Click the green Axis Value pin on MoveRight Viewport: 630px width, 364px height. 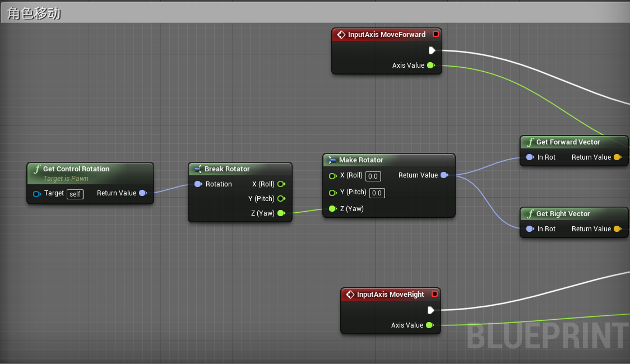430,325
